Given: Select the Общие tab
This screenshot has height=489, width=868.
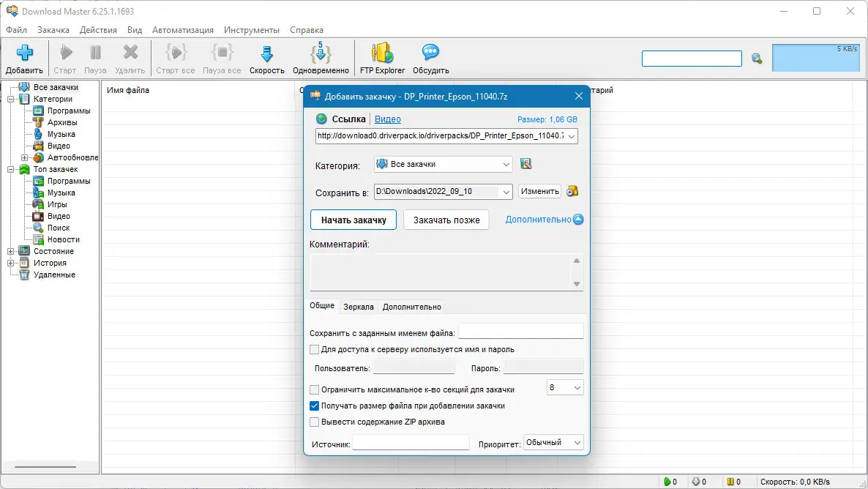Looking at the screenshot, I should (x=321, y=306).
